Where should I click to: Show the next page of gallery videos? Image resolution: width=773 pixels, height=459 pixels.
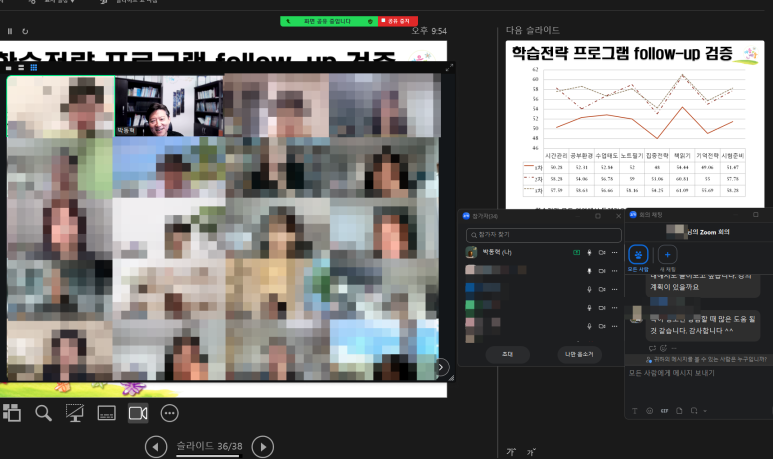(x=441, y=367)
